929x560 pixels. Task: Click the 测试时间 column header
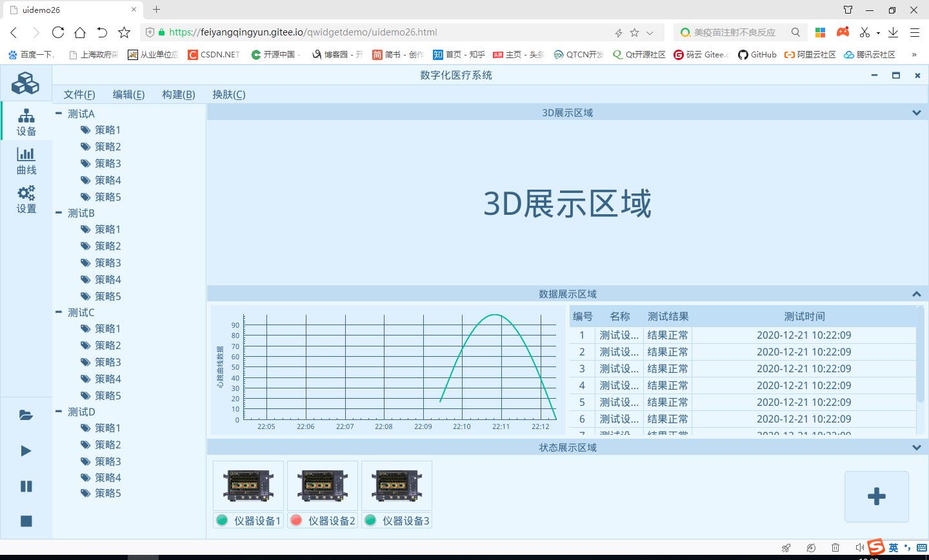point(804,316)
